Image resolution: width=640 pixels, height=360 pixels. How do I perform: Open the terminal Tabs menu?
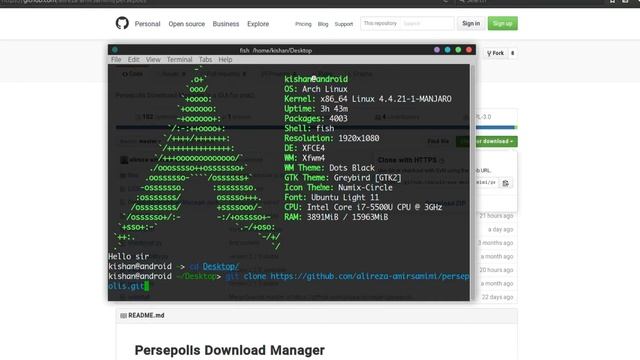(205, 60)
